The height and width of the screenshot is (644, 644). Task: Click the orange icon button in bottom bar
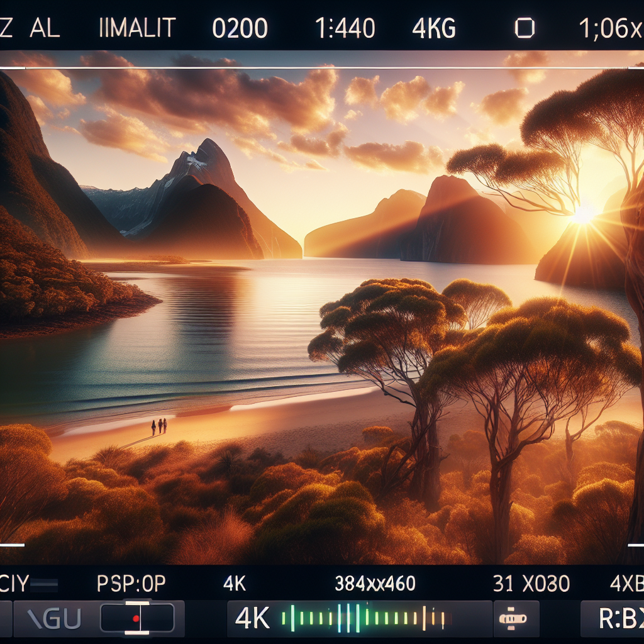pyautogui.click(x=516, y=619)
